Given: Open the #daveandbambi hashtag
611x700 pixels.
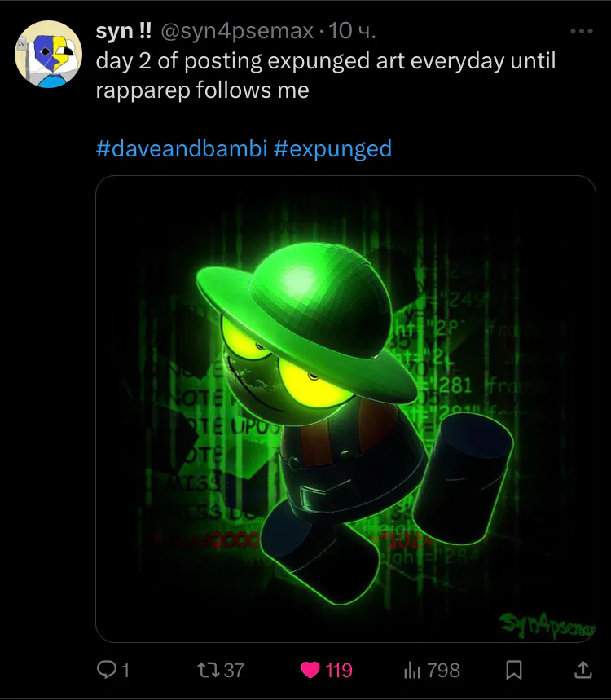Looking at the screenshot, I should (x=181, y=148).
